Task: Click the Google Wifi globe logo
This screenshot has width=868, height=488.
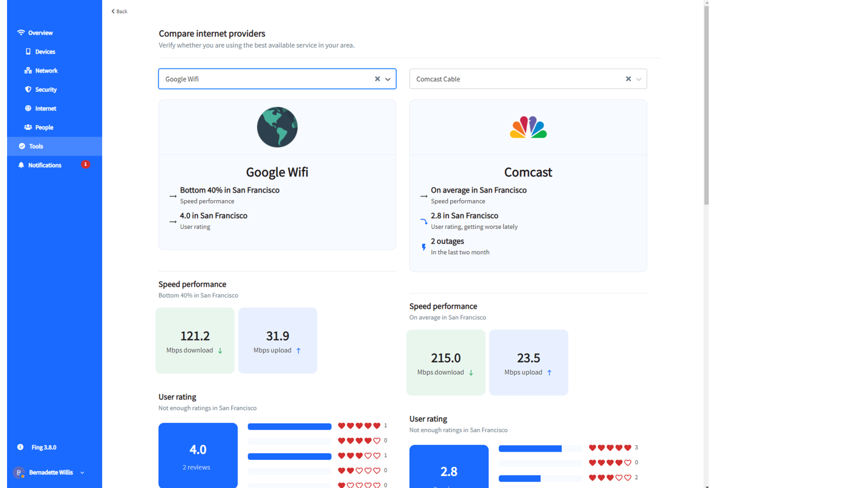Action: (277, 127)
